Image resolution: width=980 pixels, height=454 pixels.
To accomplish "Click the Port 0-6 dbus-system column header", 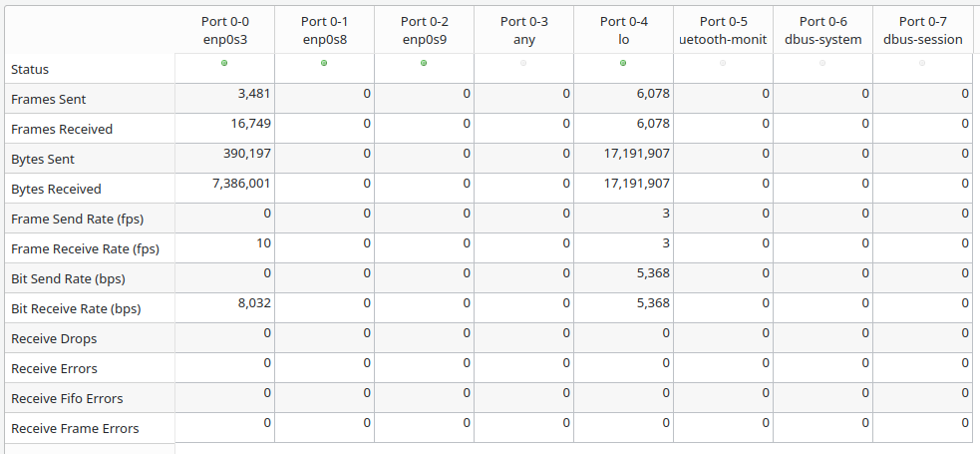I will pyautogui.click(x=822, y=30).
